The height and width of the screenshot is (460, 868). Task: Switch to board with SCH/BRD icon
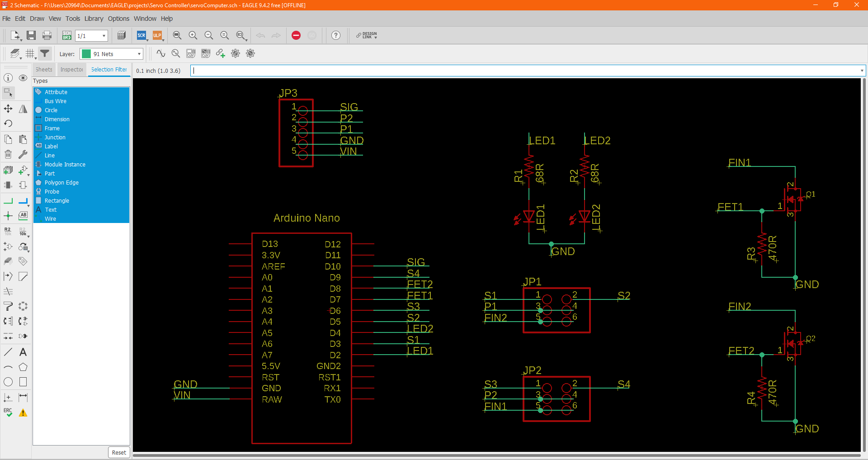coord(67,35)
